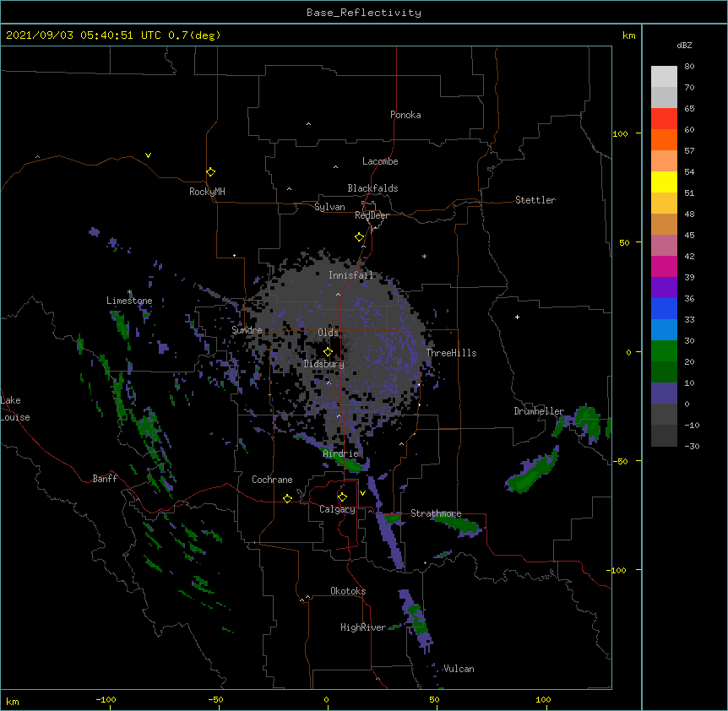Click the slate-blue 10 dBZ legend swatch
The height and width of the screenshot is (711, 728).
tap(664, 393)
